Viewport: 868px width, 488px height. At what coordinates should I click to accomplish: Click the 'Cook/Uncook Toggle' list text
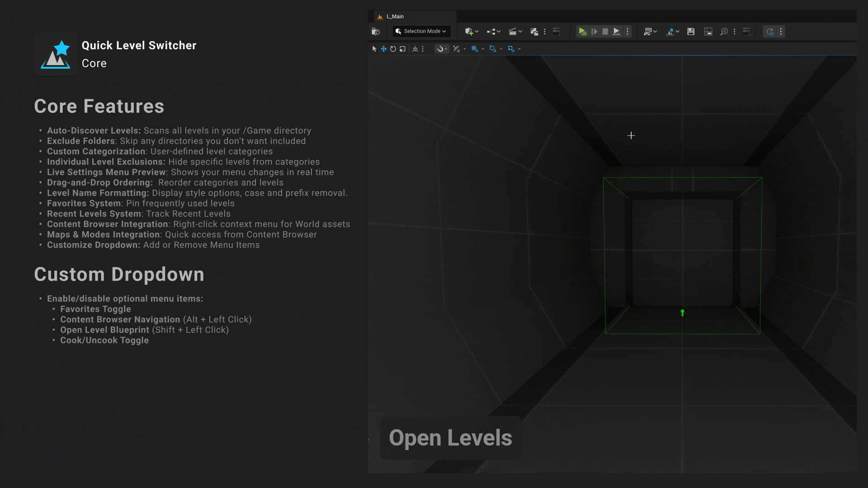click(104, 340)
